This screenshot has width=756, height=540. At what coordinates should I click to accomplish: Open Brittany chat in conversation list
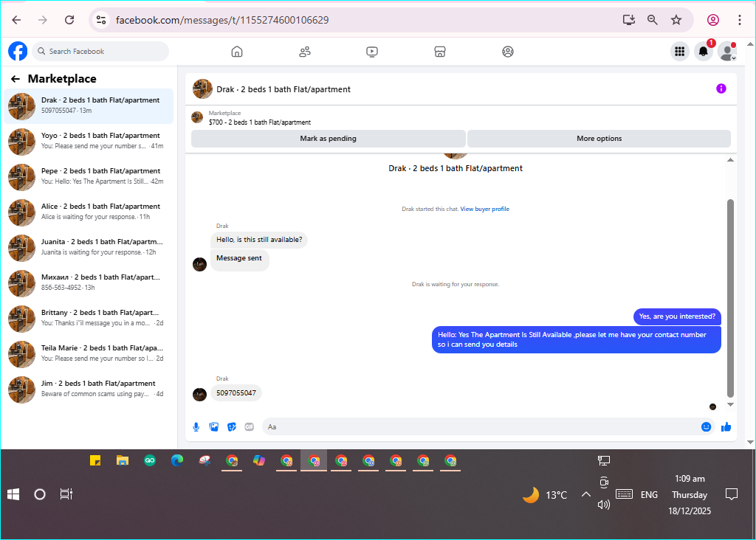click(x=89, y=319)
